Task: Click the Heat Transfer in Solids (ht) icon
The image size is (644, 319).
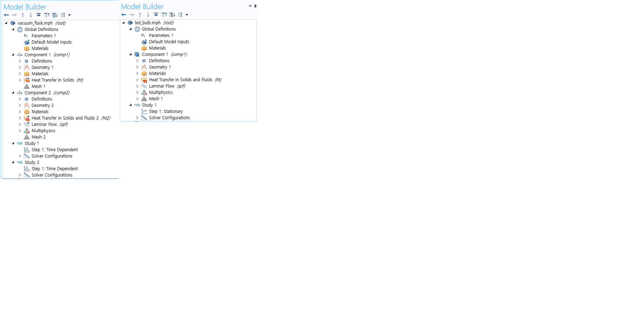Action: (27, 80)
